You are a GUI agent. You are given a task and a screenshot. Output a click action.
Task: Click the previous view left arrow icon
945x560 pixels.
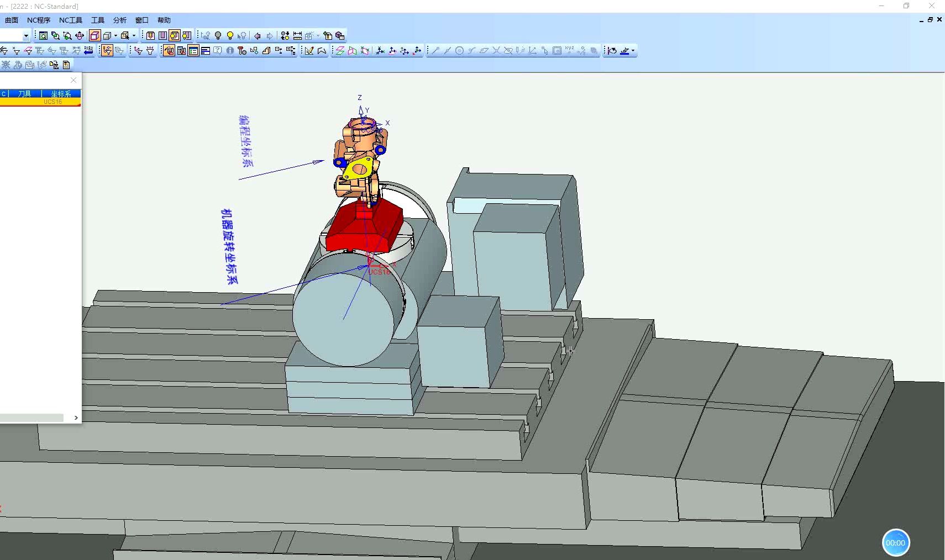pyautogui.click(x=257, y=36)
